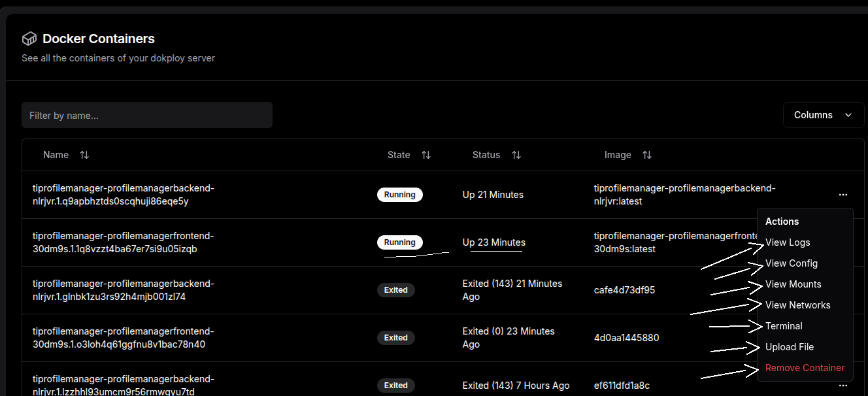
Task: Click the Docker Containers heading
Action: tap(99, 39)
